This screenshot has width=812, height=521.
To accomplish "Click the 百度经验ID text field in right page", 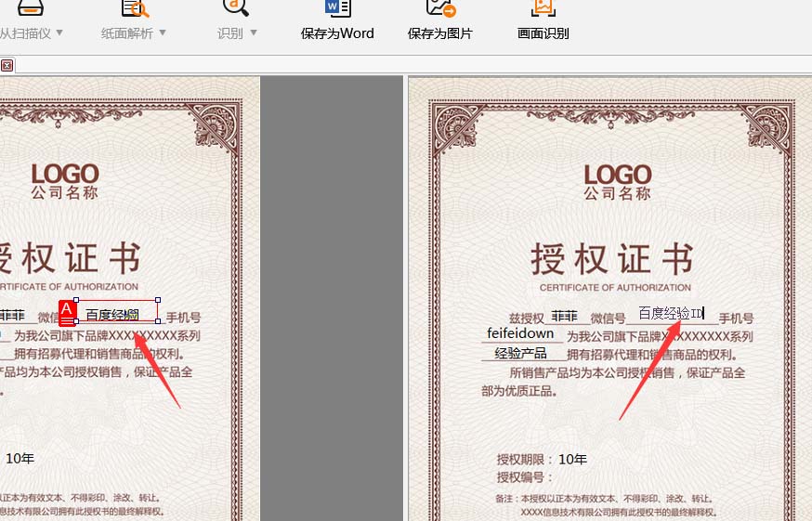I will tap(671, 313).
